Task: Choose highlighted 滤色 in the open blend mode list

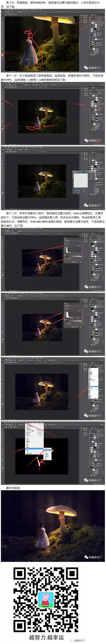Action: point(94,387)
